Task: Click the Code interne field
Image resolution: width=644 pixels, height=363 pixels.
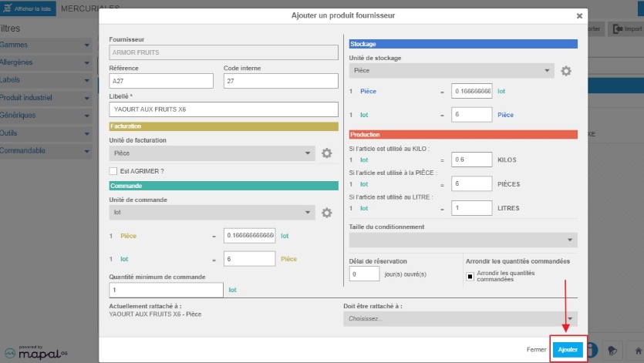Action: point(281,81)
